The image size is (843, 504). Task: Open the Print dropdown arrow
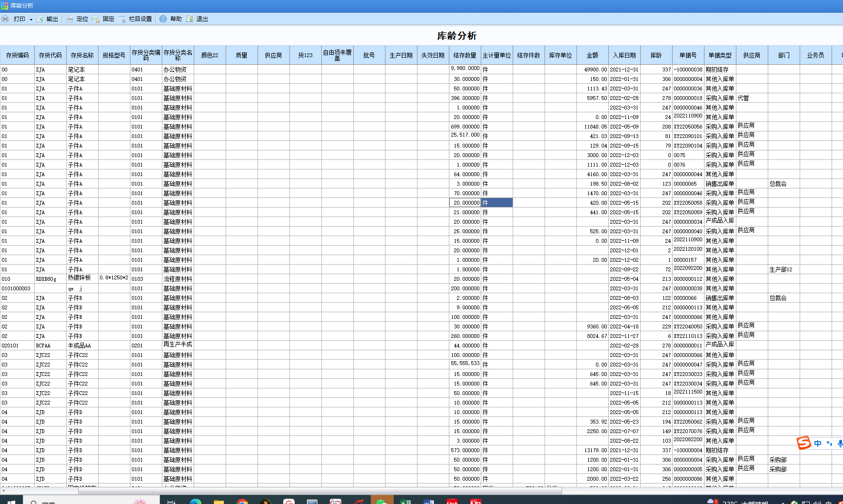coord(31,20)
